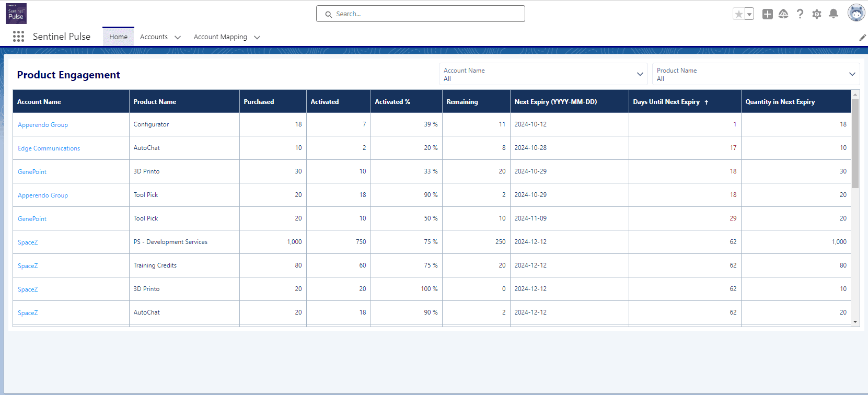Sort by Quantity in Next Expiry header
This screenshot has width=868, height=395.
[x=796, y=101]
